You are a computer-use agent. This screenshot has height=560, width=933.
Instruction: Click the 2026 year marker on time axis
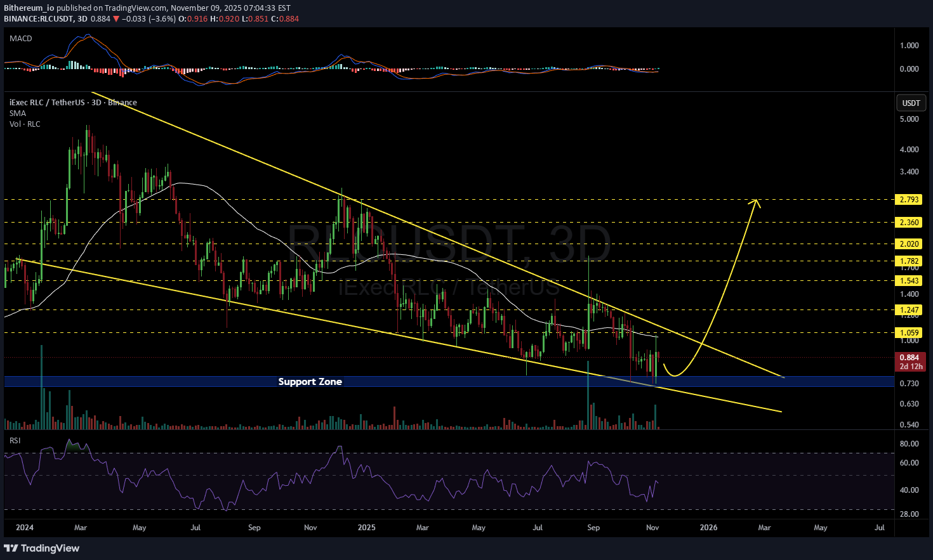click(x=708, y=528)
